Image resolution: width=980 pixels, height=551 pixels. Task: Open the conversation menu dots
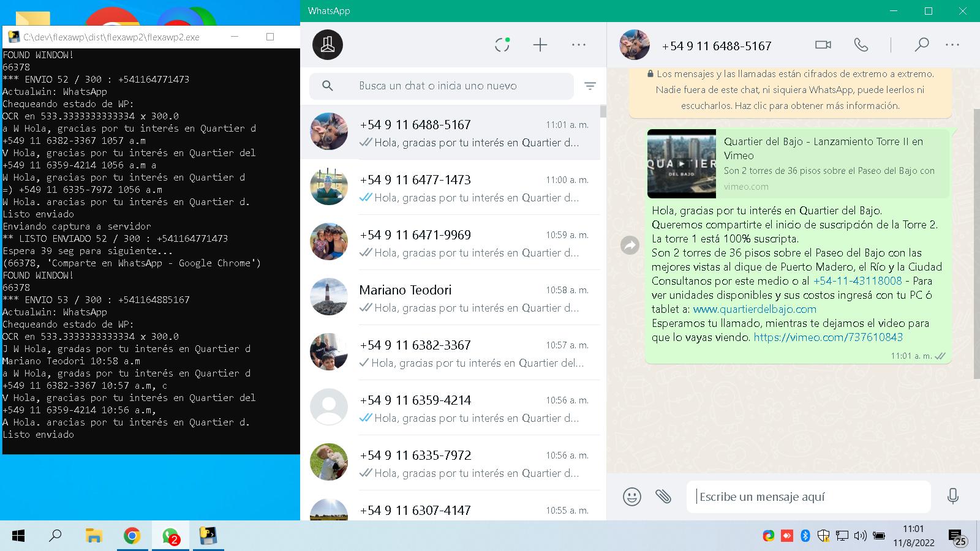pos(952,45)
